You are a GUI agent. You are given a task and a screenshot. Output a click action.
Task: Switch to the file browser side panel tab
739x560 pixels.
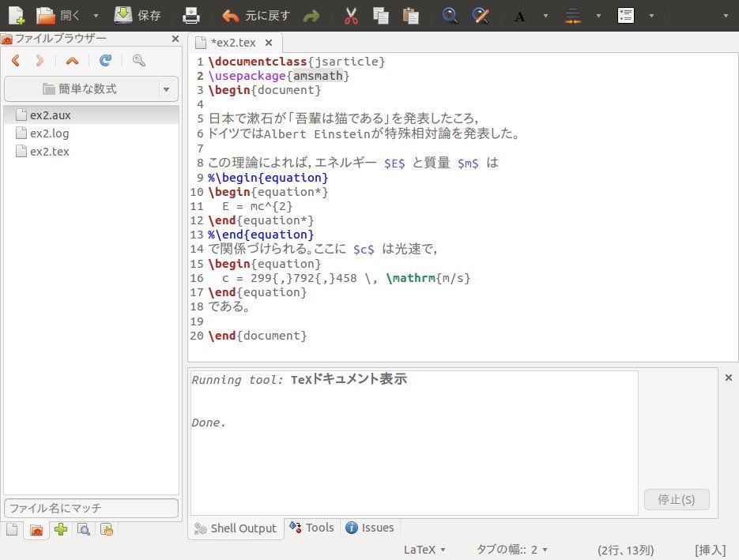point(36,530)
